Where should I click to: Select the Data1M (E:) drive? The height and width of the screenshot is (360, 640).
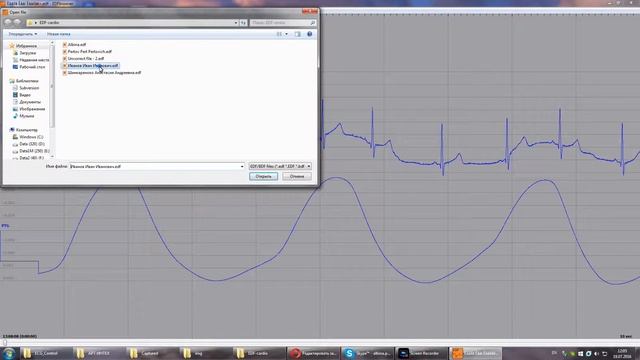click(x=31, y=151)
